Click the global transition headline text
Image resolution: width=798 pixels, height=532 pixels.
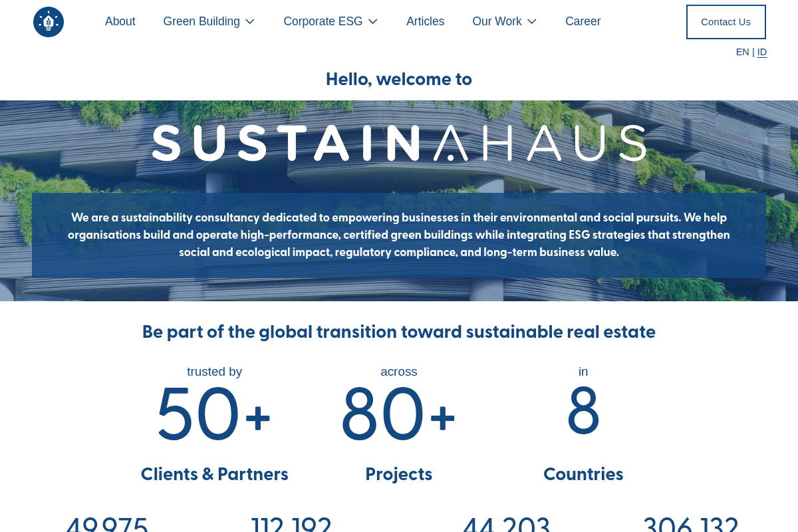pos(399,332)
